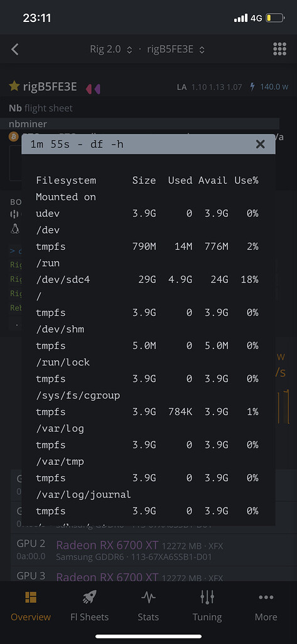Click the 1m 55s - df -h title bar
This screenshot has width=297, height=644.
point(148,144)
